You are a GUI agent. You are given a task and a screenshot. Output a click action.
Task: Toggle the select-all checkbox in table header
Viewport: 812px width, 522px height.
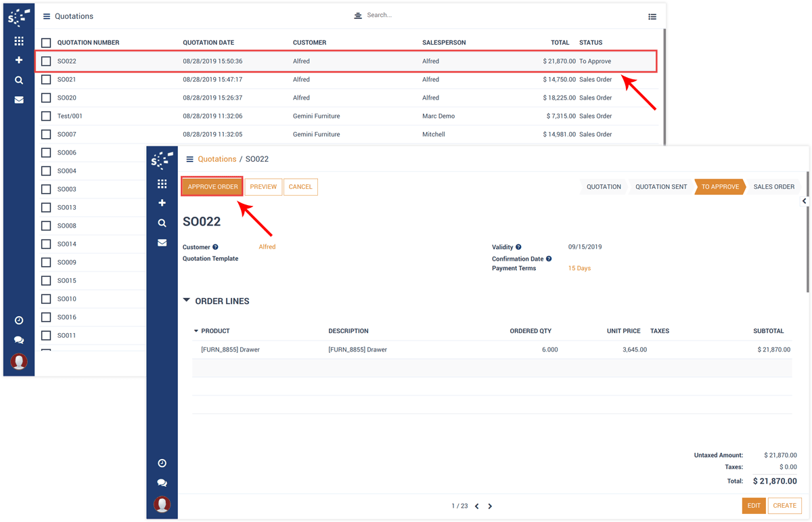click(46, 43)
